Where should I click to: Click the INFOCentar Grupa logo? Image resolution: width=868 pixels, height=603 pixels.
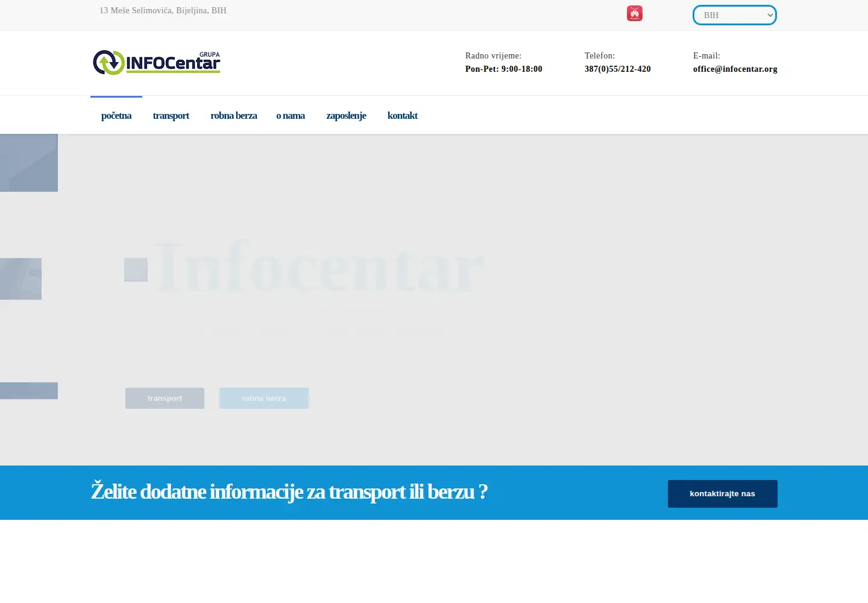(x=157, y=62)
